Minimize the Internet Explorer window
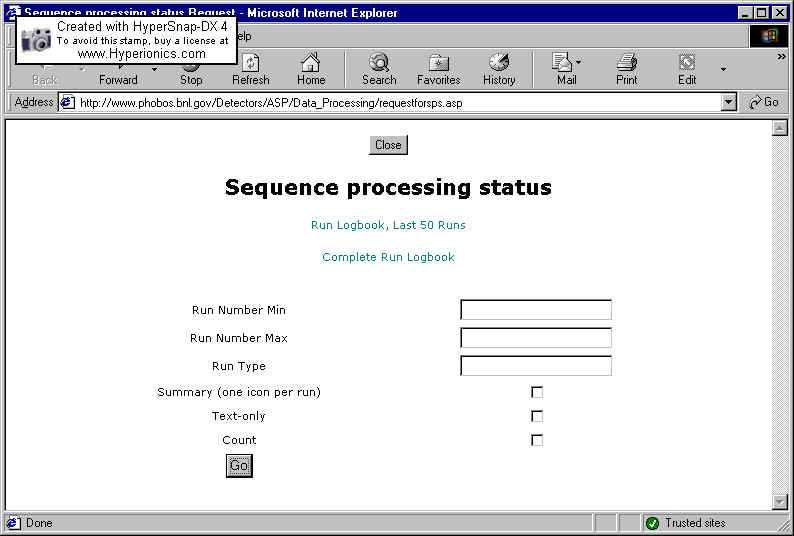 (x=745, y=12)
